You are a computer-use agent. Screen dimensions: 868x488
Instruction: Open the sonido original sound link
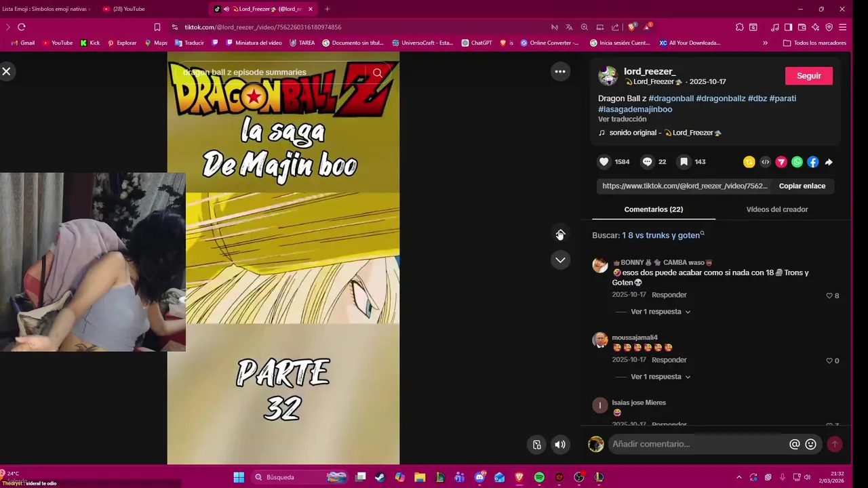[665, 133]
